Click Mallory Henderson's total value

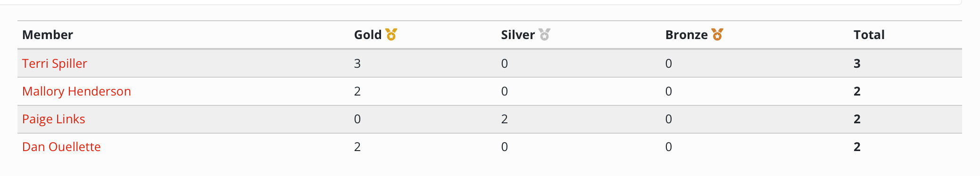point(857,91)
